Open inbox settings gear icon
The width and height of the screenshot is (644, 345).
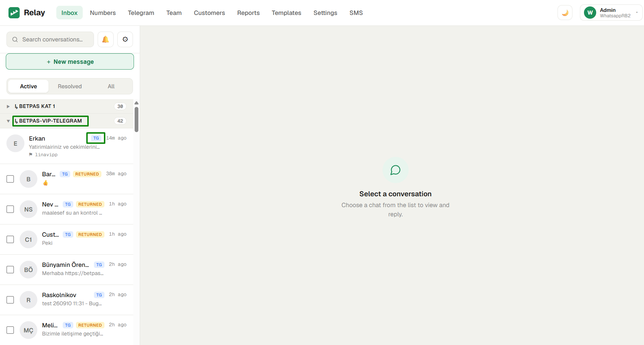pyautogui.click(x=125, y=39)
